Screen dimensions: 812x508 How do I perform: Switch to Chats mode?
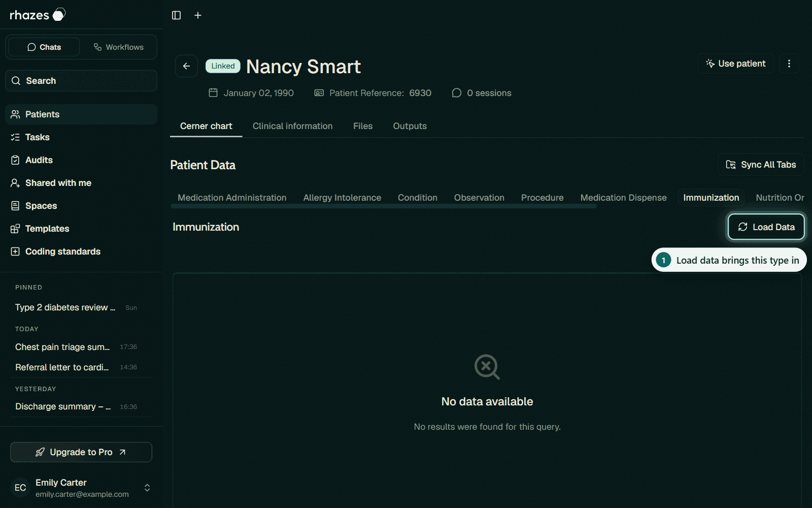(44, 47)
